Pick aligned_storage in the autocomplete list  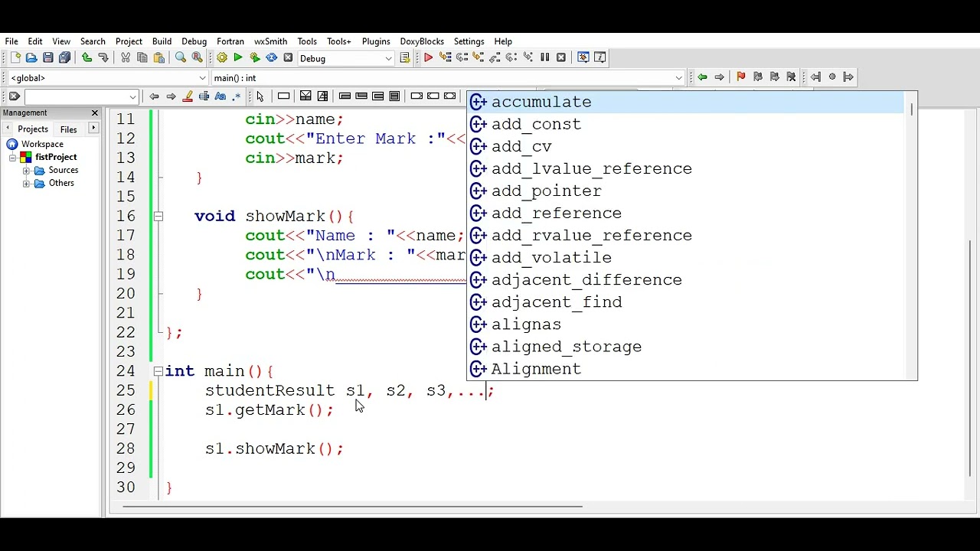coord(685,347)
